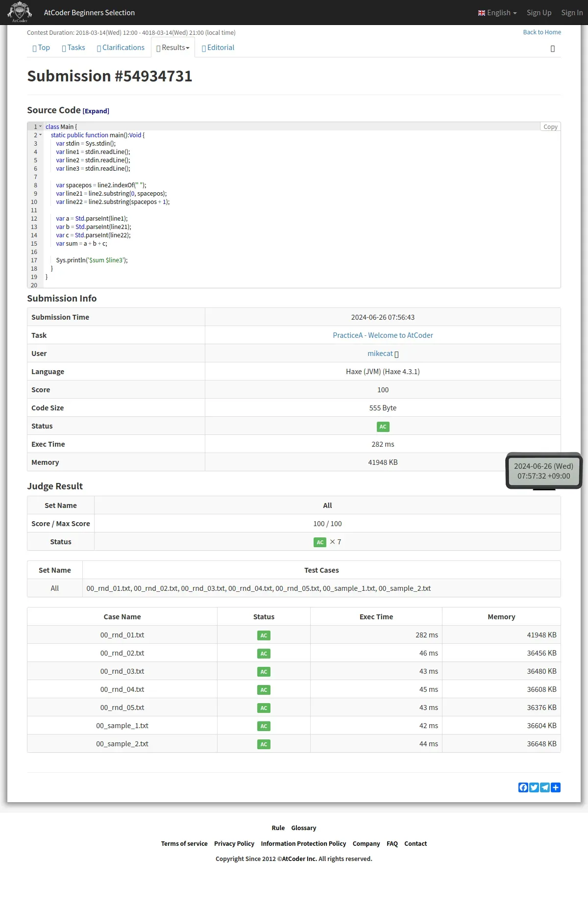Open FAQ footer link
Viewport: 588px width, 912px height.
[x=392, y=843]
